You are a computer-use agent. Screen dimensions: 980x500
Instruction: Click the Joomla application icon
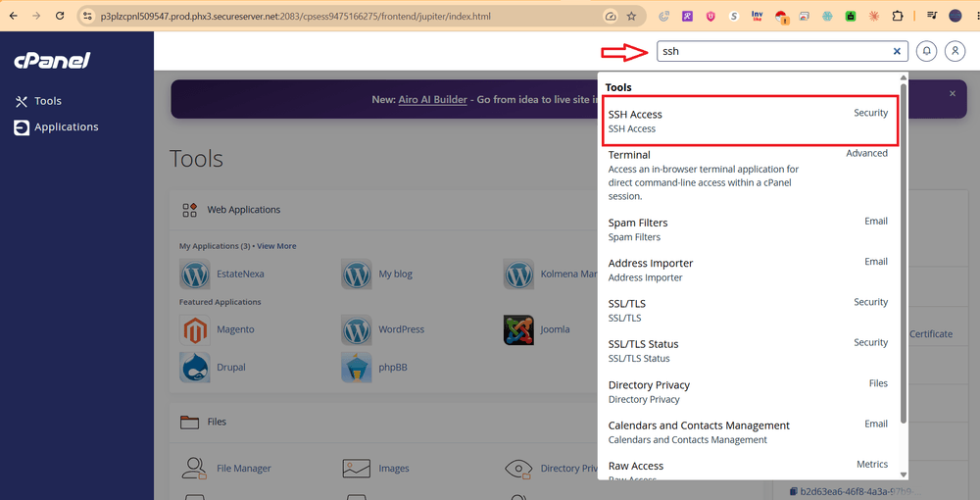(518, 329)
